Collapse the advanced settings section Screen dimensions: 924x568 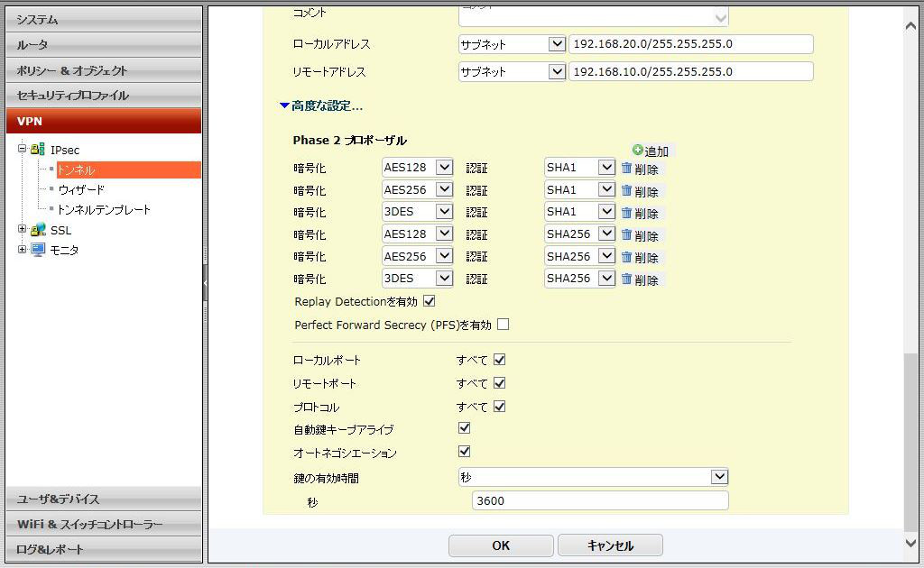coord(320,106)
